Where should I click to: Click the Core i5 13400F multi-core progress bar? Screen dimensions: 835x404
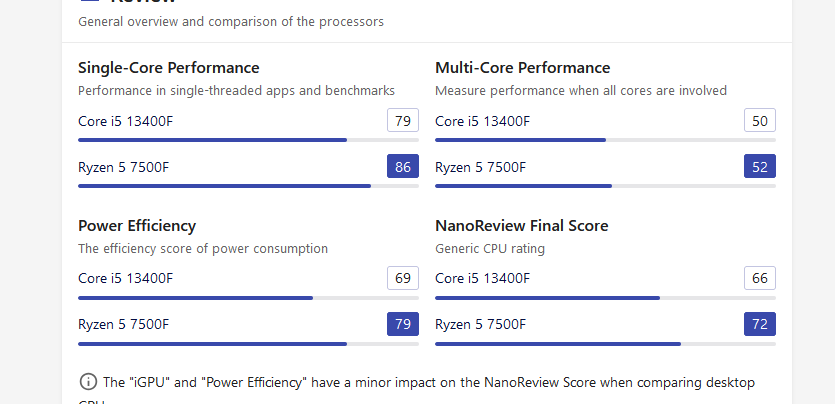coord(605,140)
